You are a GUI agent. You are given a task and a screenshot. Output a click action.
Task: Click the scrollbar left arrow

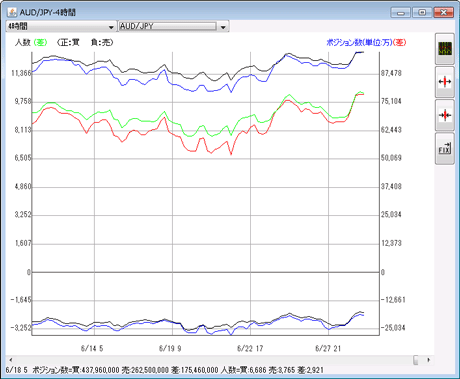click(x=11, y=360)
